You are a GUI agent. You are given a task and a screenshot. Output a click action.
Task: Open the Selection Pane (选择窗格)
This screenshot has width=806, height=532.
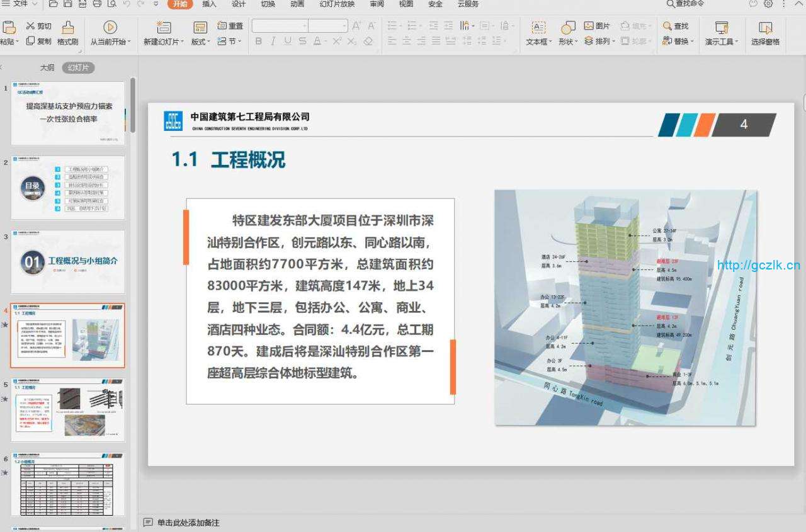pos(765,27)
